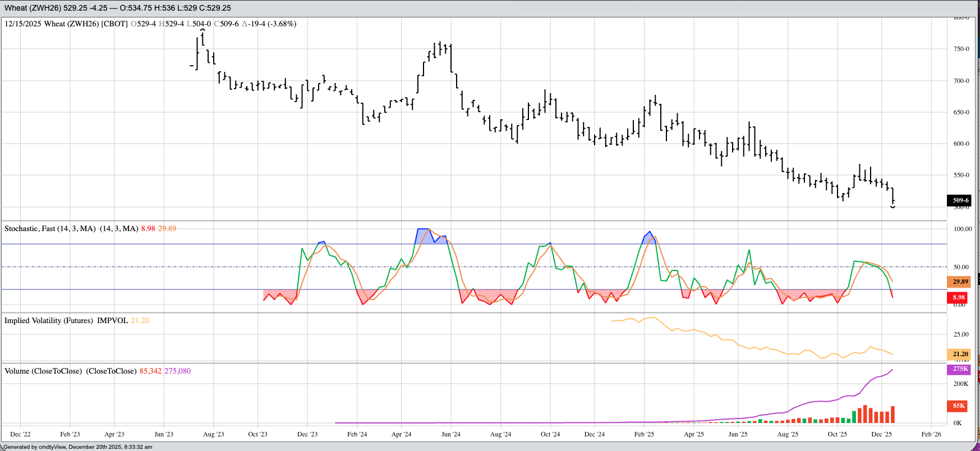Click the most recent red volume bar
This screenshot has width=980, height=451.
[x=892, y=415]
